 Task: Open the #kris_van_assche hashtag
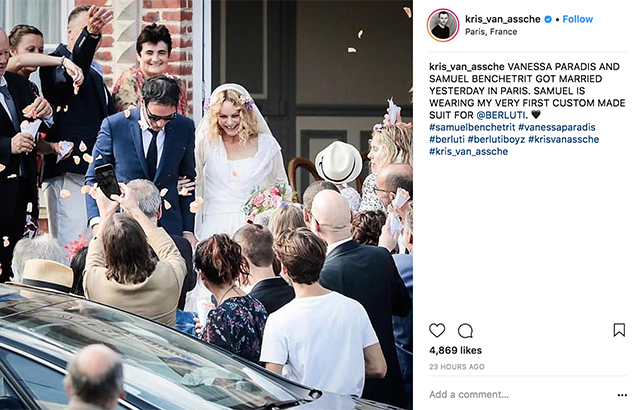click(x=468, y=152)
